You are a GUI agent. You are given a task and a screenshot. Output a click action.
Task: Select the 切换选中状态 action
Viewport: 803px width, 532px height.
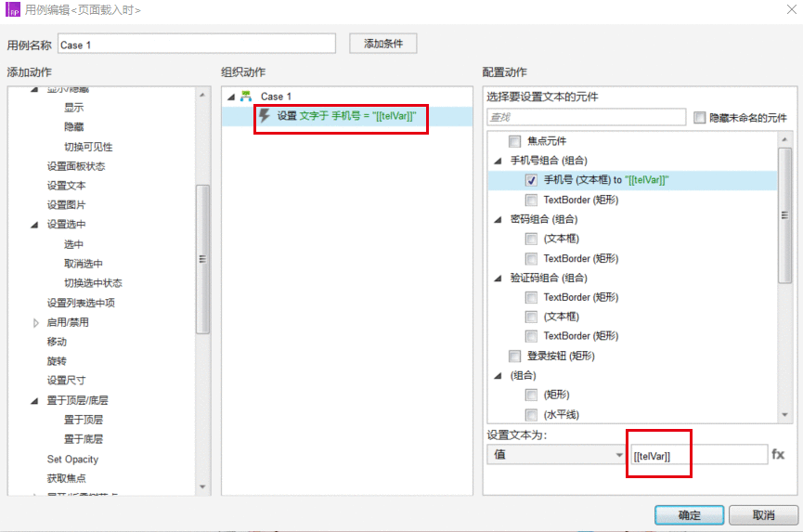[x=93, y=283]
